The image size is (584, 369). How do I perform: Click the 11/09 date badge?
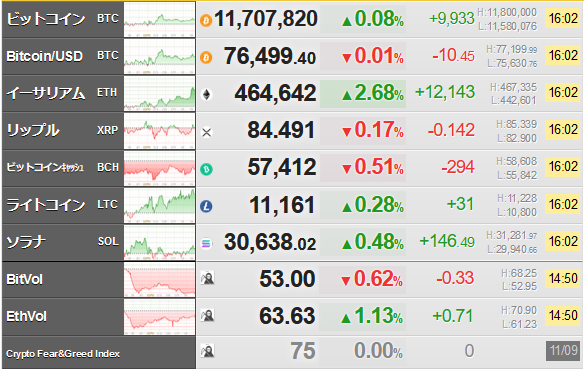coord(564,350)
